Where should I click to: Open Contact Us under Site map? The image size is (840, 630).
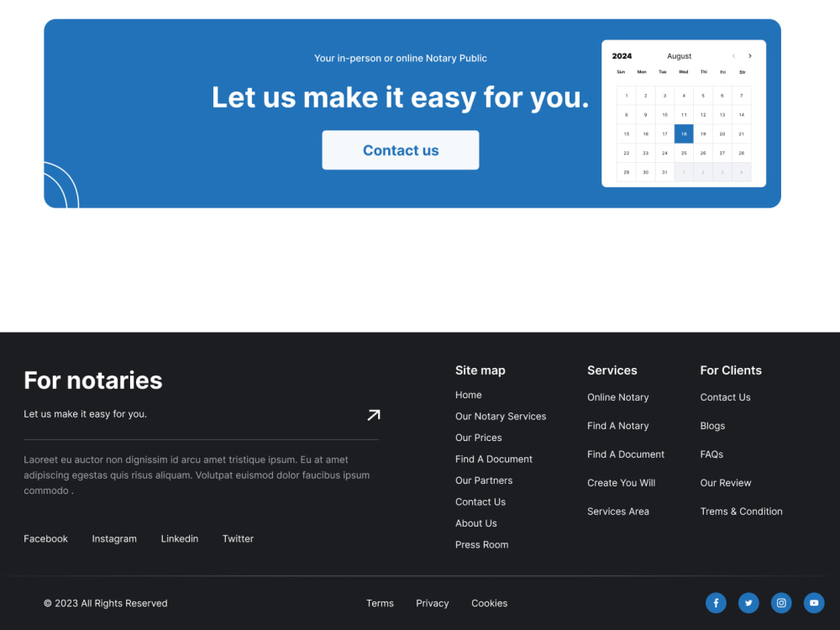480,502
